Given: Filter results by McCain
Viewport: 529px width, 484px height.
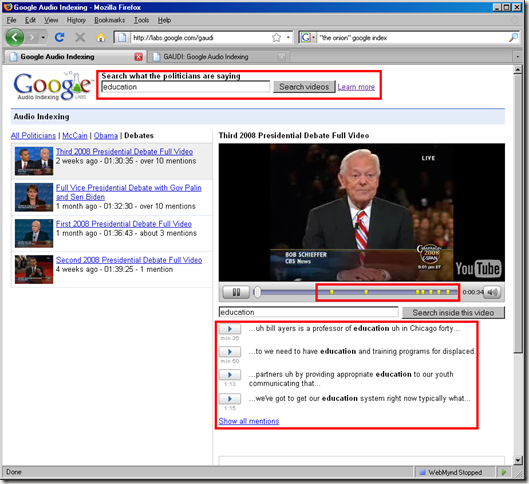Looking at the screenshot, I should (x=75, y=136).
